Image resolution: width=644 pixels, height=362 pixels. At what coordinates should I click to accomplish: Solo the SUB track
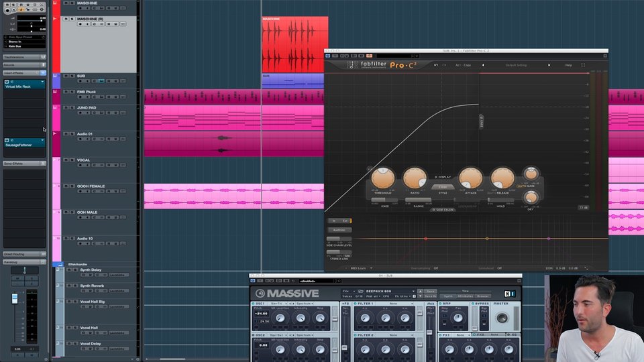click(72, 76)
